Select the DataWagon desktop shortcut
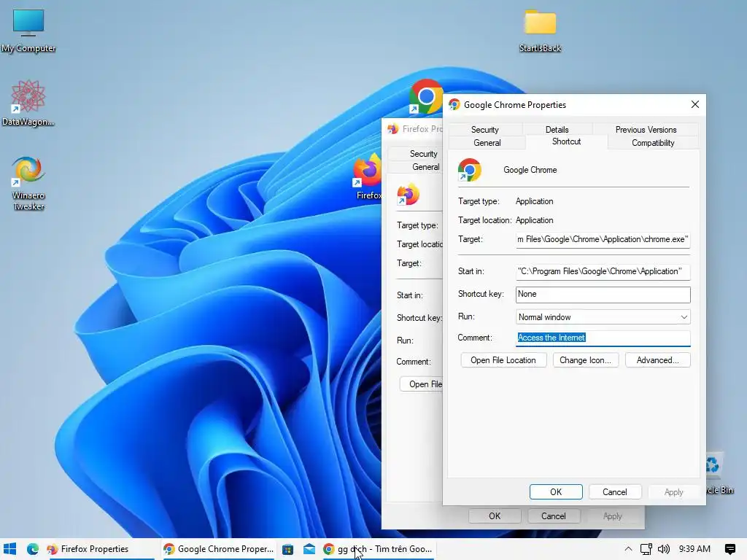747x560 pixels. coord(28,103)
